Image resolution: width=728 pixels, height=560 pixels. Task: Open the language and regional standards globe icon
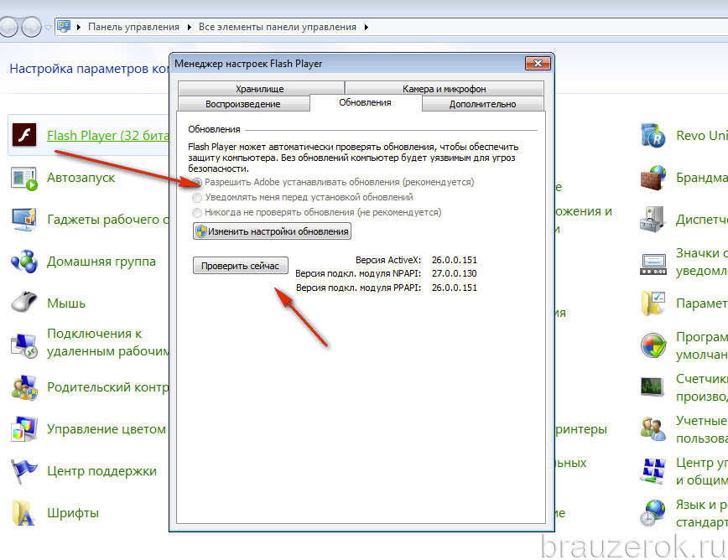point(653,513)
